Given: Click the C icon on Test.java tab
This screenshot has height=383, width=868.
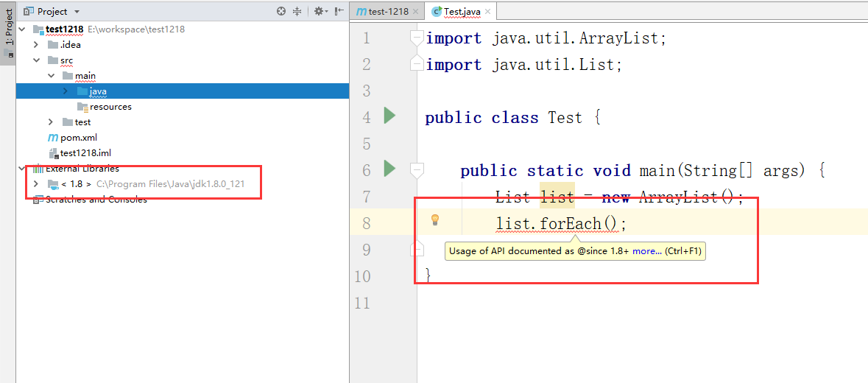Looking at the screenshot, I should (x=437, y=12).
